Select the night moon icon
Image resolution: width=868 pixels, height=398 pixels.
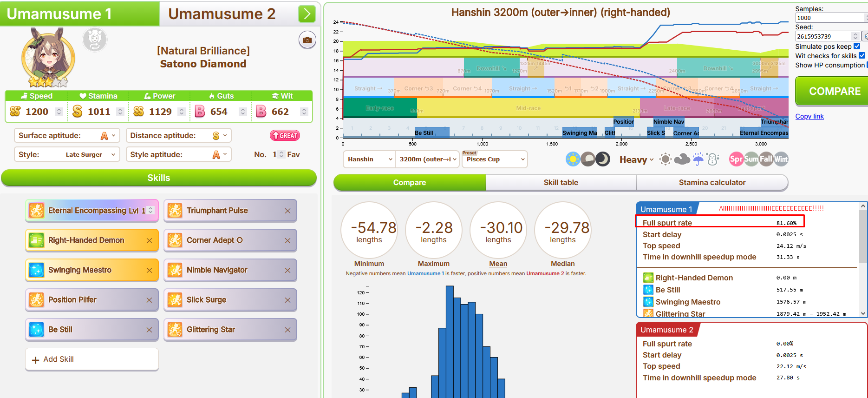(603, 159)
